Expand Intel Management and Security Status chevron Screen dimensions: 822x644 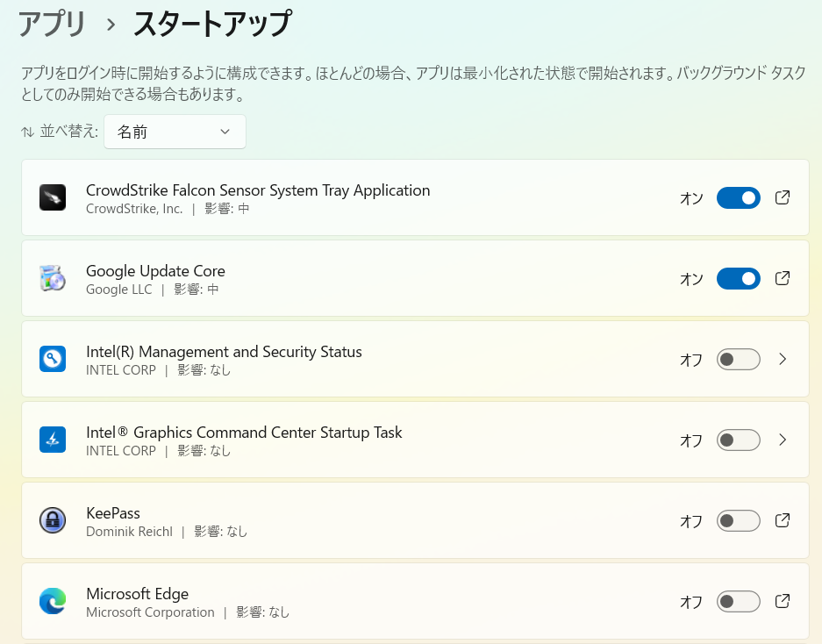[783, 359]
